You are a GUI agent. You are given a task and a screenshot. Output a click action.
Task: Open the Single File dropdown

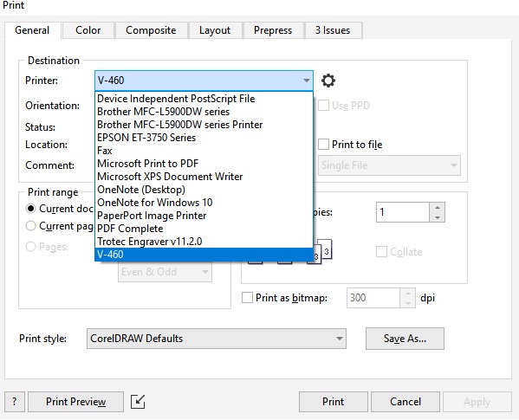point(389,165)
